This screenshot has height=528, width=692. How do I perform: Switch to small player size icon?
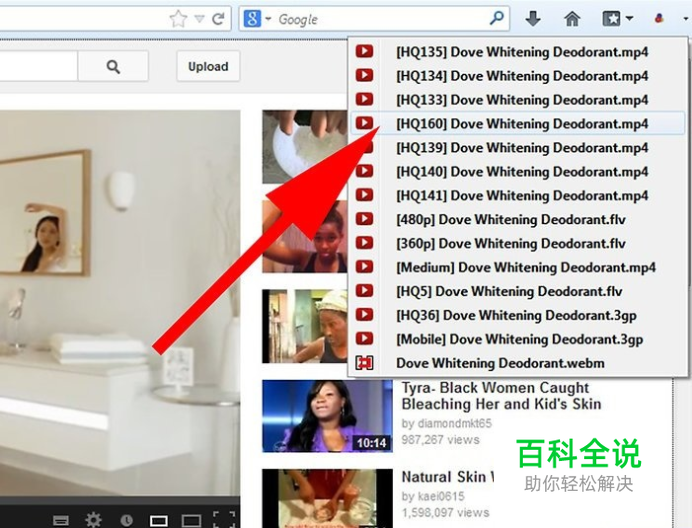pyautogui.click(x=158, y=521)
